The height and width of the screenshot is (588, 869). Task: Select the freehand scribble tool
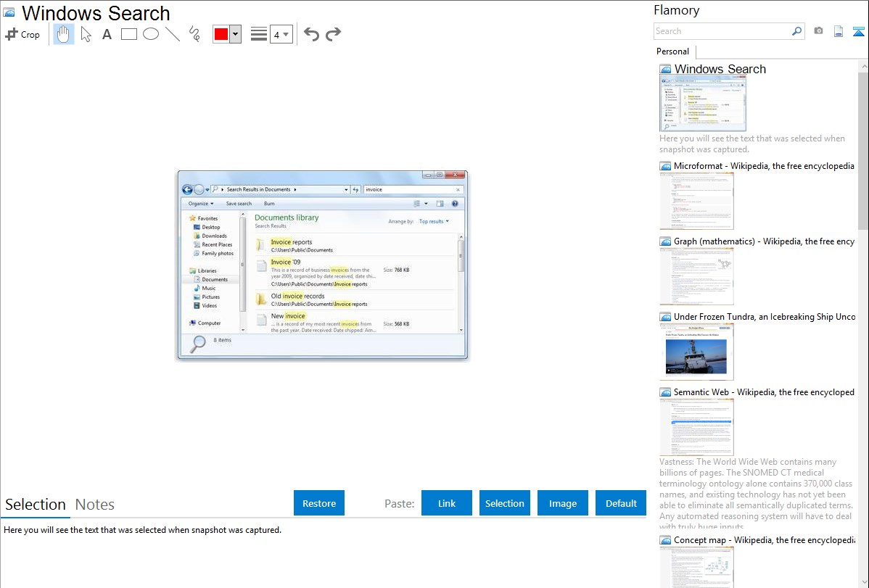[x=194, y=34]
